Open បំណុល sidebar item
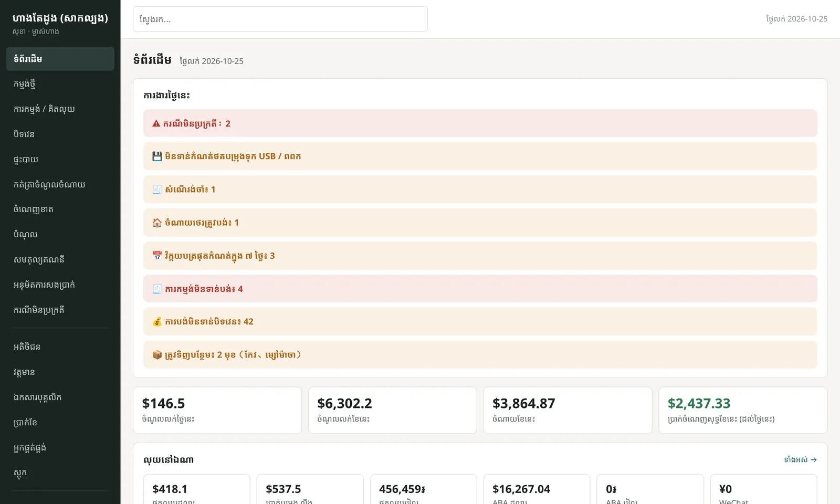This screenshot has width=840, height=504. tap(60, 235)
